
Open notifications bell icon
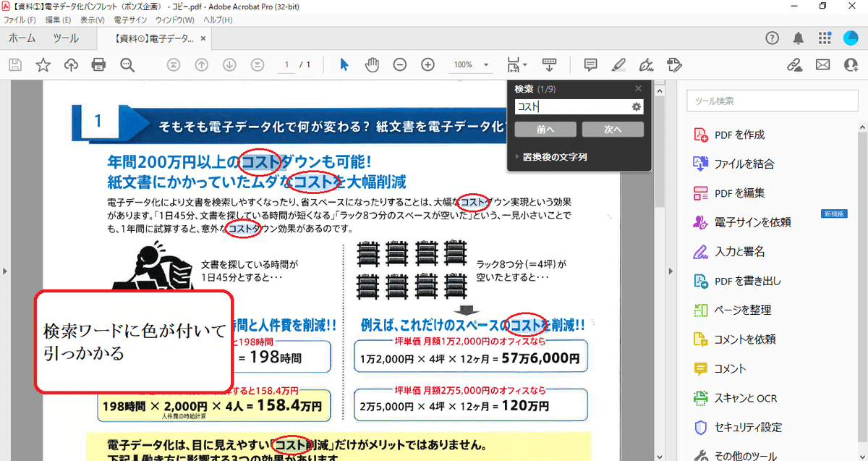(799, 38)
